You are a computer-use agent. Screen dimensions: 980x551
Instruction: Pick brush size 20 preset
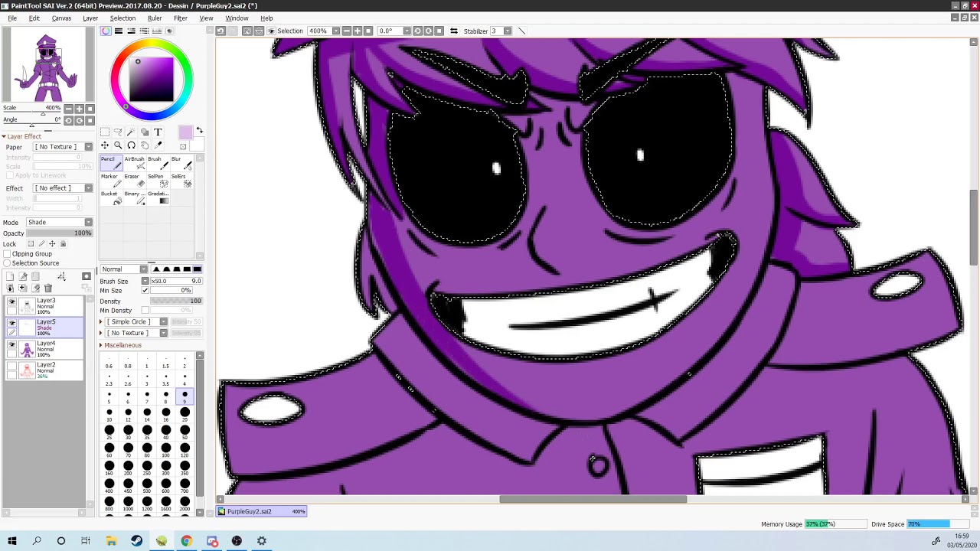(x=185, y=414)
